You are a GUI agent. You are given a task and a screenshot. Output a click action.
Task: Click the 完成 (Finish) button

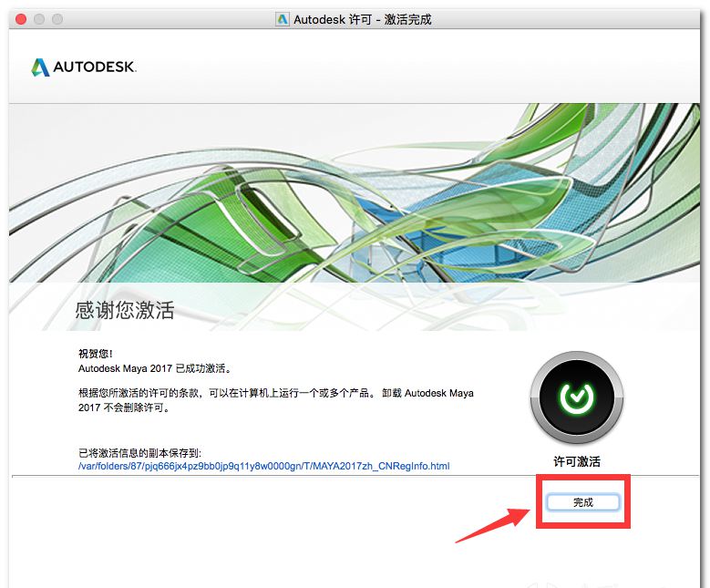(x=582, y=502)
